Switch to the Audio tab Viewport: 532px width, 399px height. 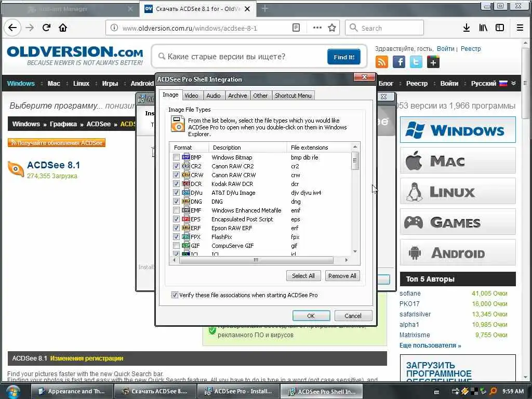coord(214,96)
